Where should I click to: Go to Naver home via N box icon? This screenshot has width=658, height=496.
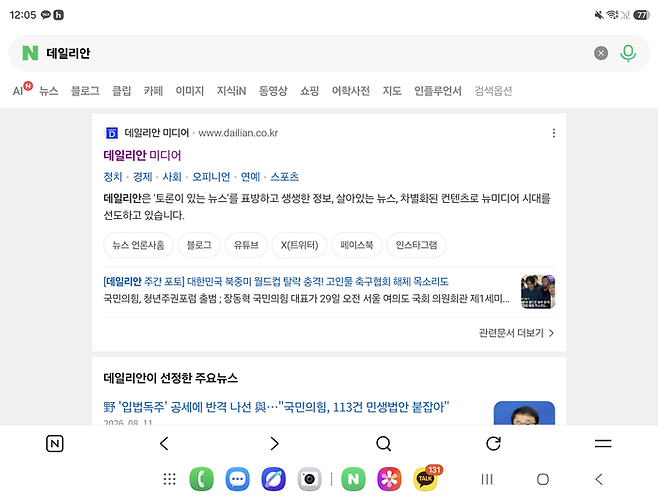(55, 444)
